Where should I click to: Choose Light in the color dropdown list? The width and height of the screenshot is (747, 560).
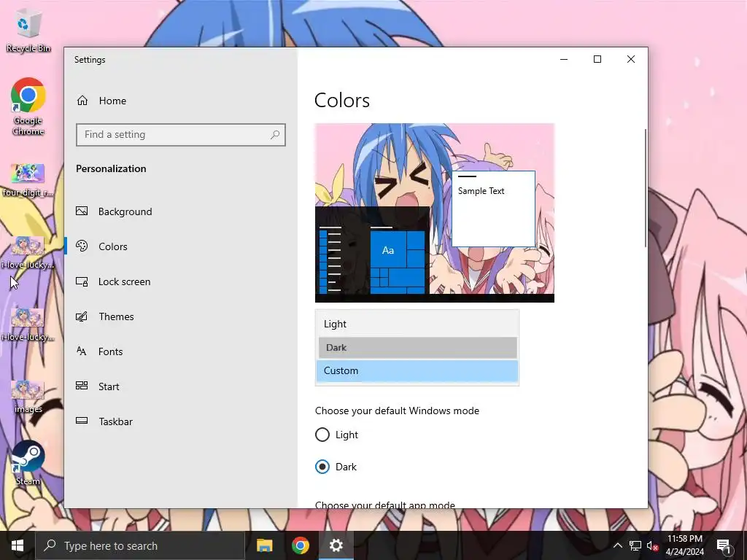tap(417, 324)
